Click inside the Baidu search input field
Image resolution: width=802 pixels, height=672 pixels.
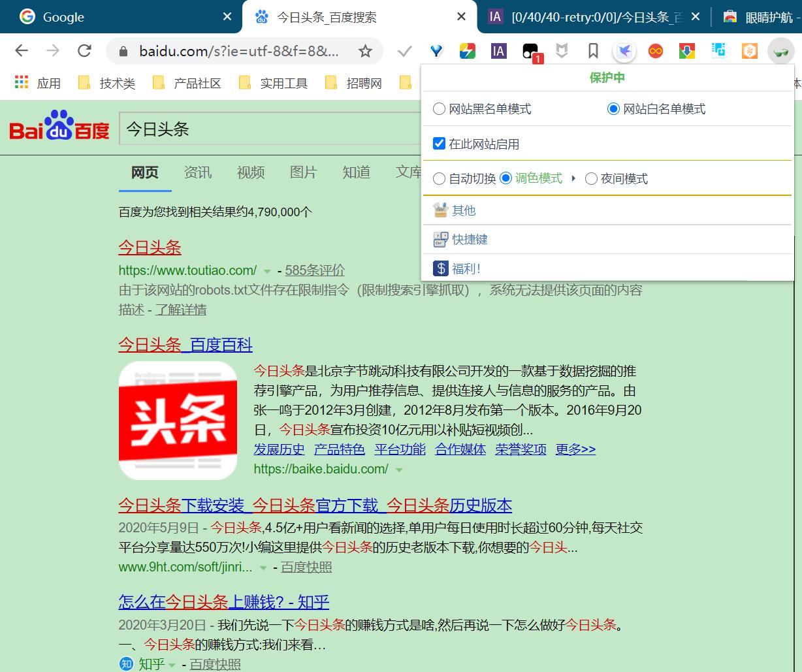point(261,129)
